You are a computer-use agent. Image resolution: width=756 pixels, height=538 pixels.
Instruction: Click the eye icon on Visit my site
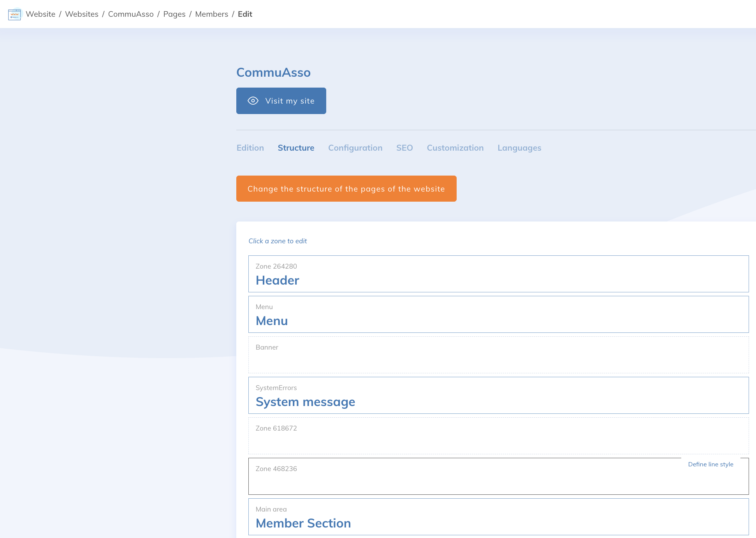tap(253, 101)
